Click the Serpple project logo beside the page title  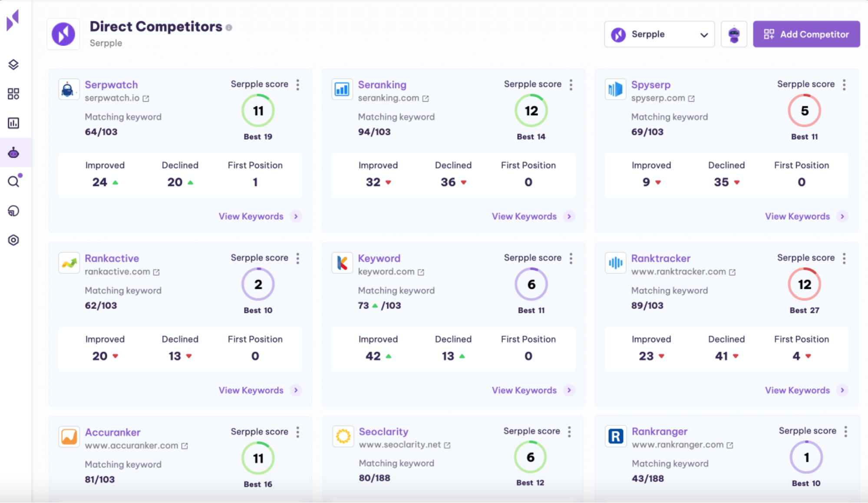[63, 34]
